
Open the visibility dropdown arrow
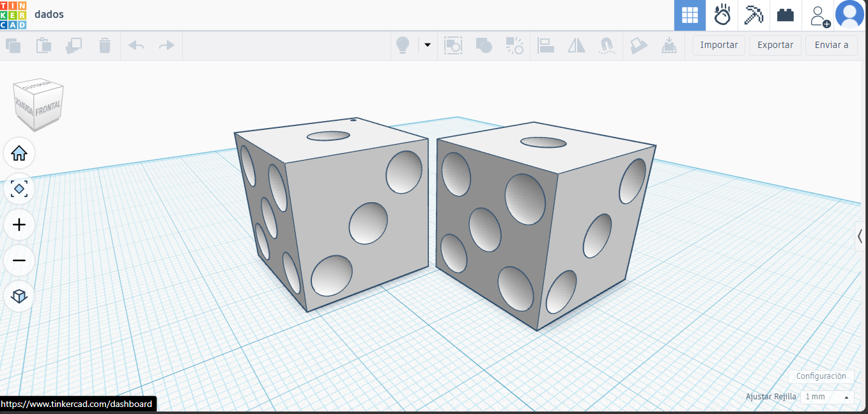pos(428,45)
